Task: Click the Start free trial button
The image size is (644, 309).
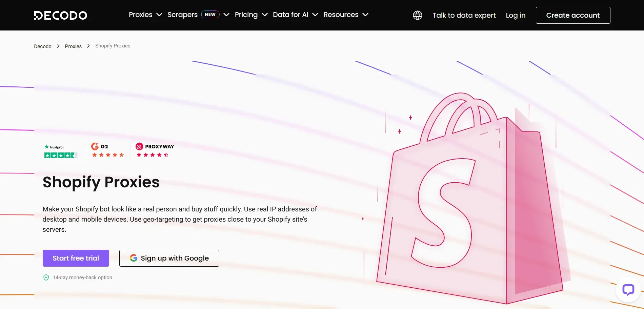Action: (x=76, y=258)
